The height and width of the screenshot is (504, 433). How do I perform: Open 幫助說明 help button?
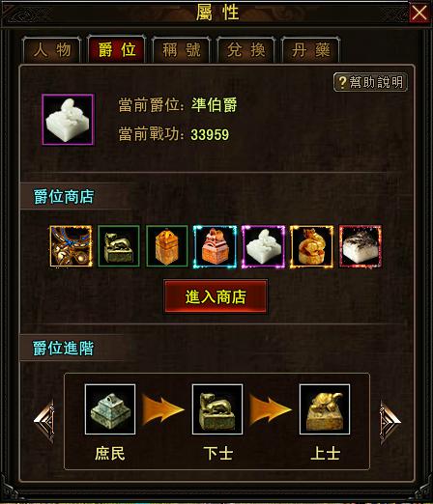[x=370, y=82]
